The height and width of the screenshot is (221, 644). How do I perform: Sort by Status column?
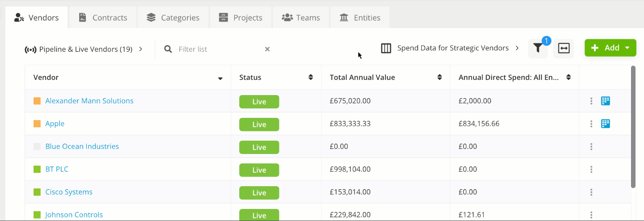pos(310,77)
